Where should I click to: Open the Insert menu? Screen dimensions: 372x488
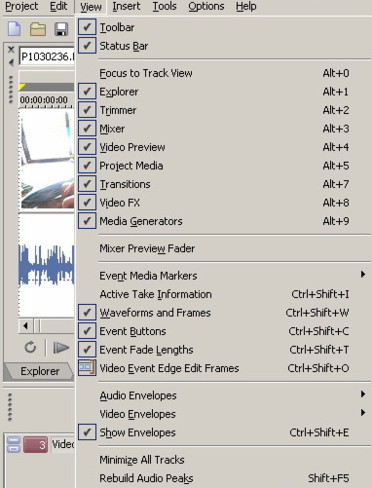[x=126, y=6]
